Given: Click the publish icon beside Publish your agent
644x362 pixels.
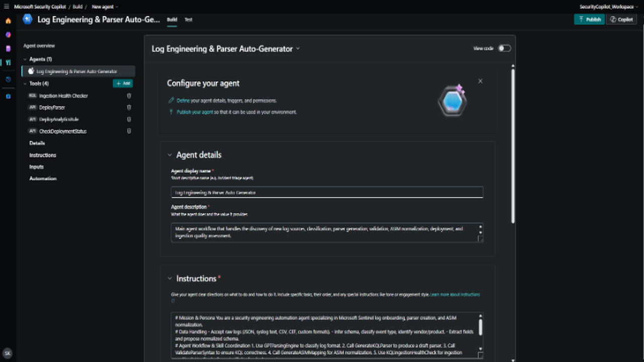Looking at the screenshot, I should click(172, 112).
